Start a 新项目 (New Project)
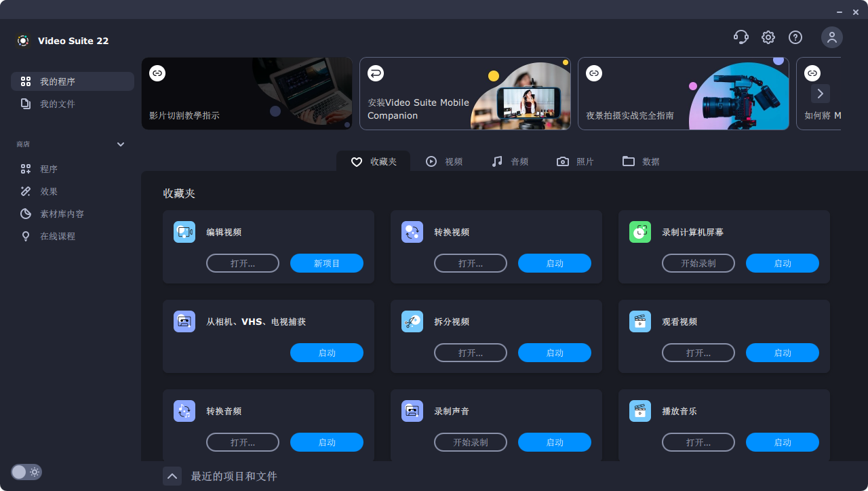Screen dimensions: 868x491 (x=327, y=263)
